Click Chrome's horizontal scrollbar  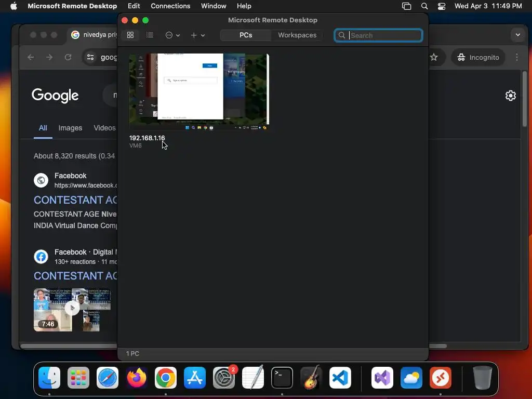point(234,346)
